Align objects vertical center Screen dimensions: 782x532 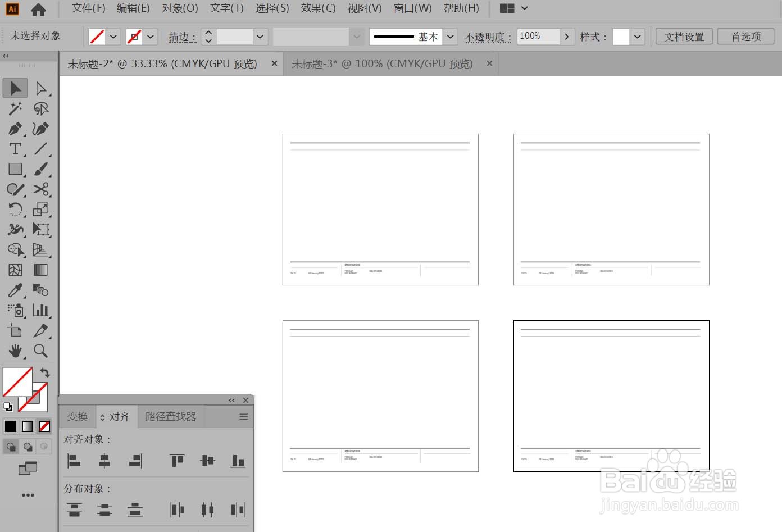click(x=207, y=461)
